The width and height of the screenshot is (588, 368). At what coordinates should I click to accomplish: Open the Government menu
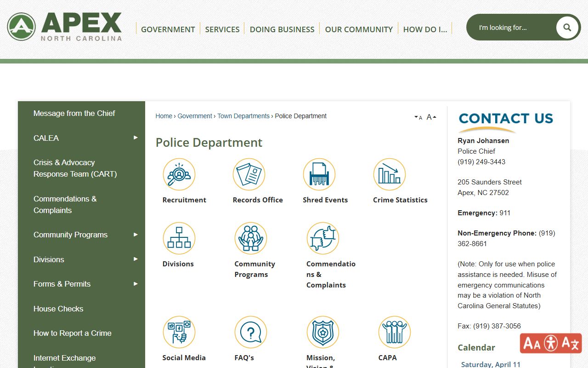(x=168, y=29)
